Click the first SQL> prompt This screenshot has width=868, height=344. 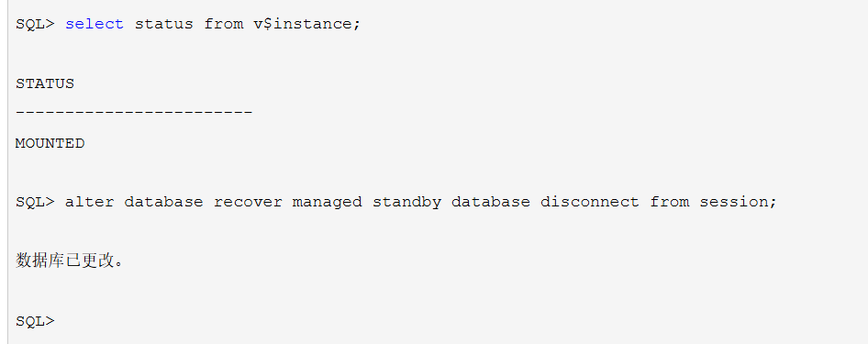click(36, 25)
